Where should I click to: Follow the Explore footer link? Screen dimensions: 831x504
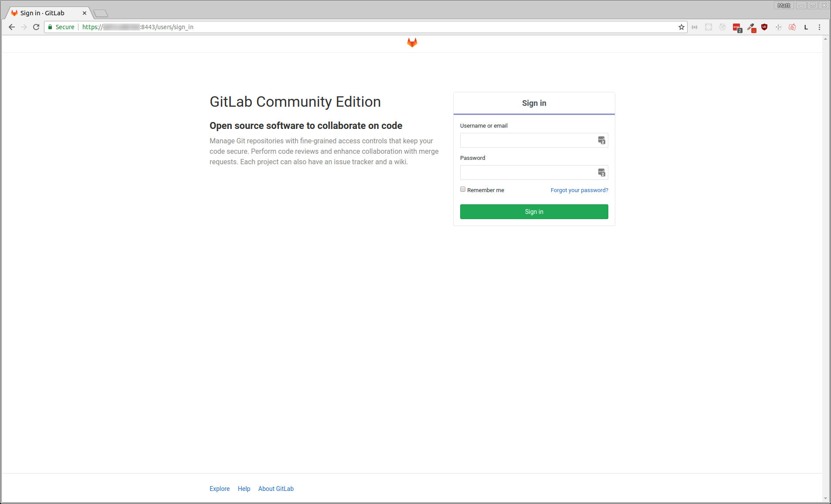coord(220,489)
